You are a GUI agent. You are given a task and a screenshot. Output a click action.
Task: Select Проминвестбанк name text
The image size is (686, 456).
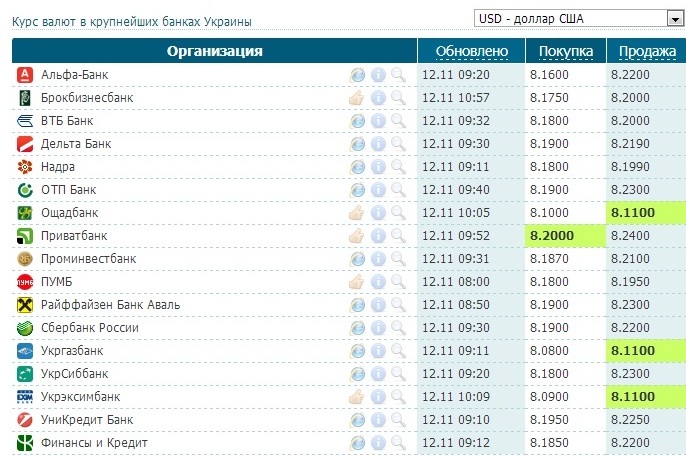pyautogui.click(x=88, y=259)
